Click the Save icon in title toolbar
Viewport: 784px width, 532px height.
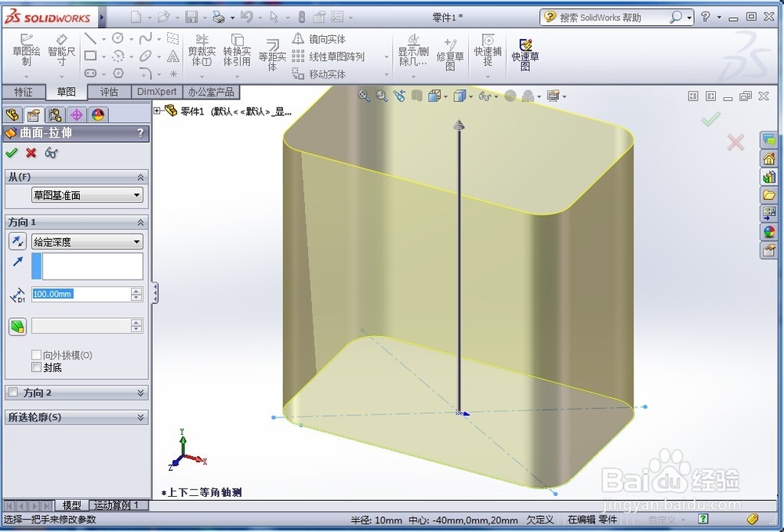coord(191,17)
